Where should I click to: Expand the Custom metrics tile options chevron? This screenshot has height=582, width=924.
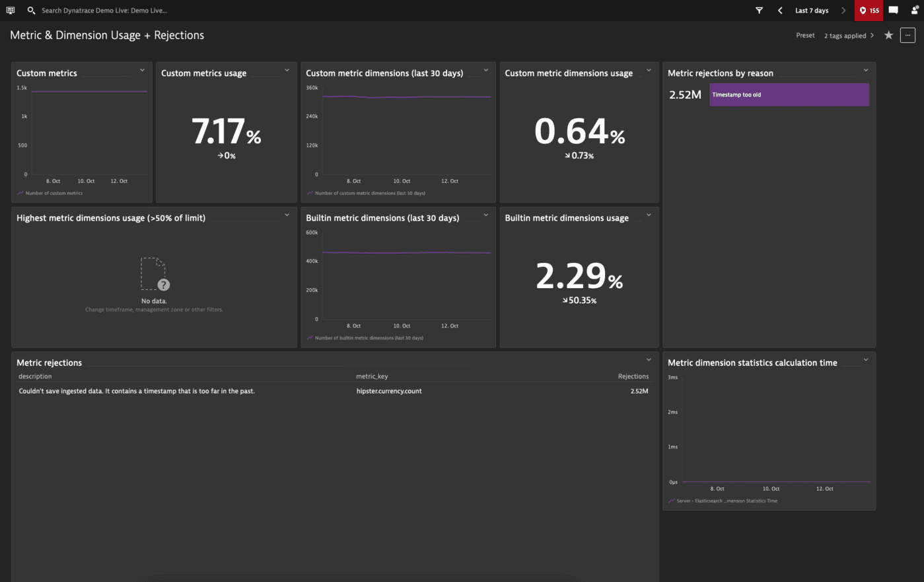(142, 70)
